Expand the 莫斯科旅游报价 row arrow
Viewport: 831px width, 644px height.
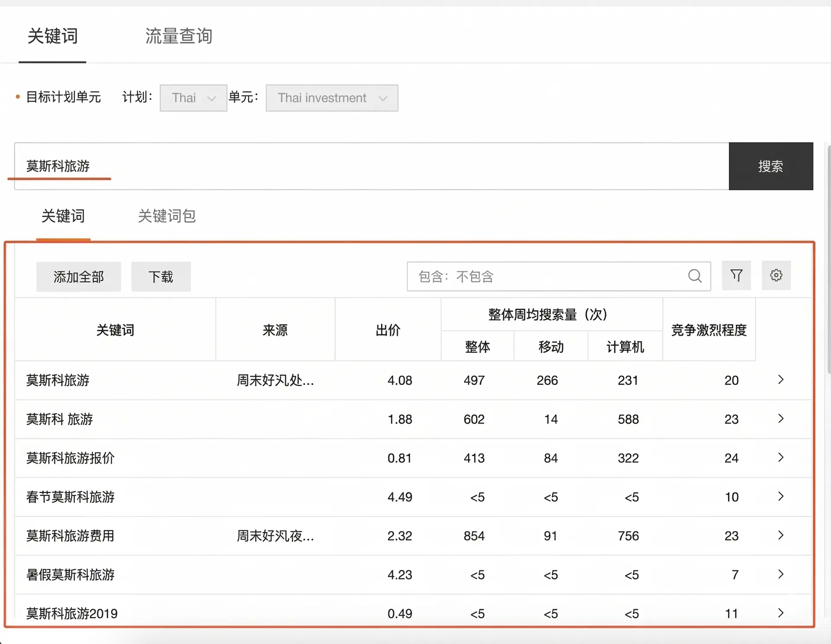[781, 458]
